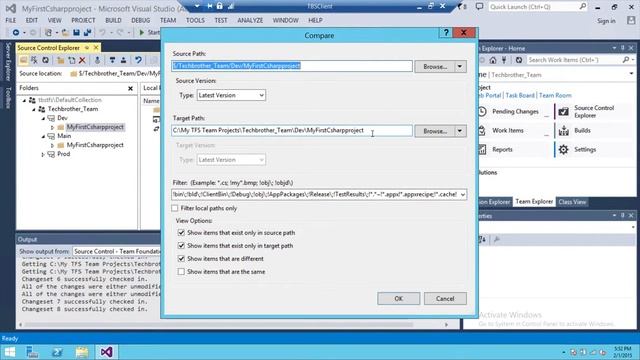Open the Team Room link
Viewport: 640px width, 360px height.
[555, 96]
